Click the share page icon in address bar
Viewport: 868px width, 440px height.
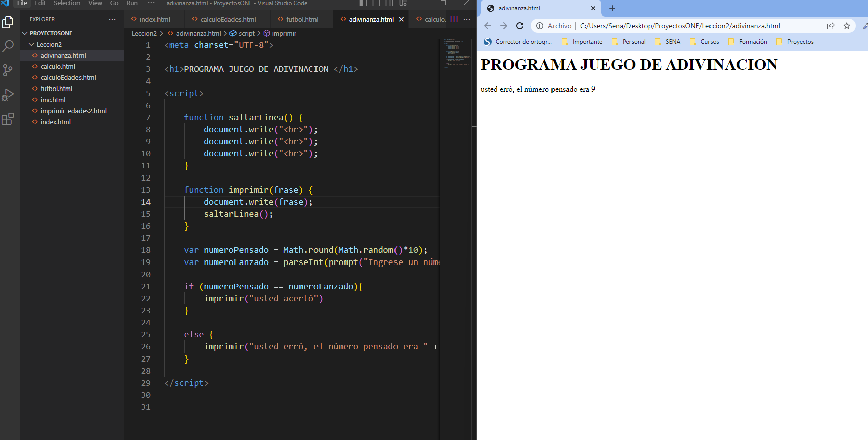point(831,26)
